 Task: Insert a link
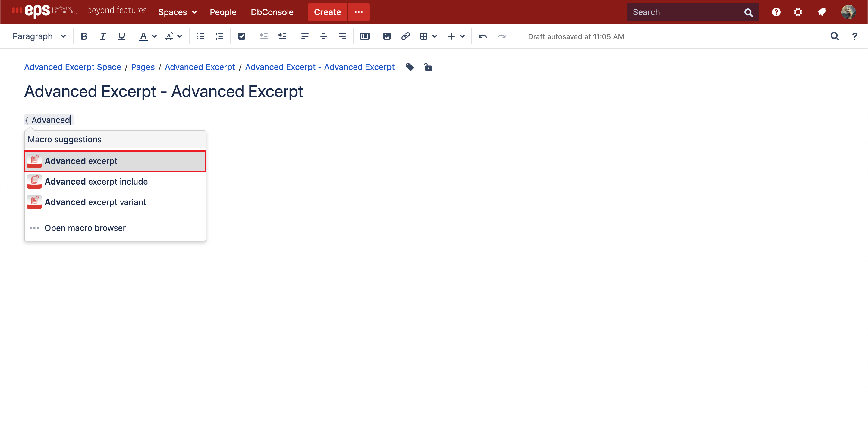pos(405,36)
